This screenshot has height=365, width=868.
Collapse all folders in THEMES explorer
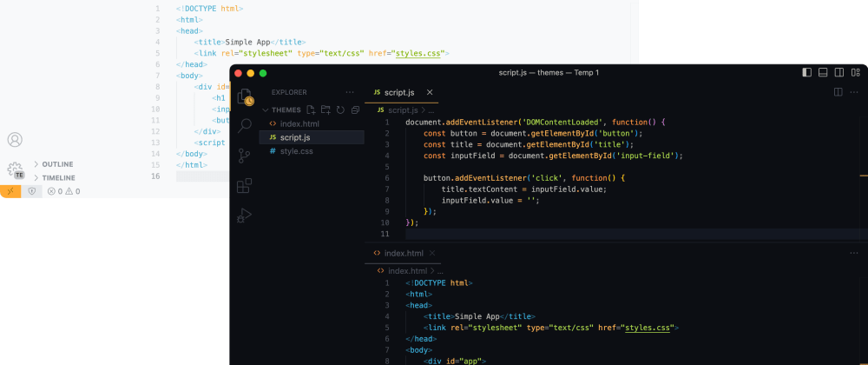(x=355, y=109)
